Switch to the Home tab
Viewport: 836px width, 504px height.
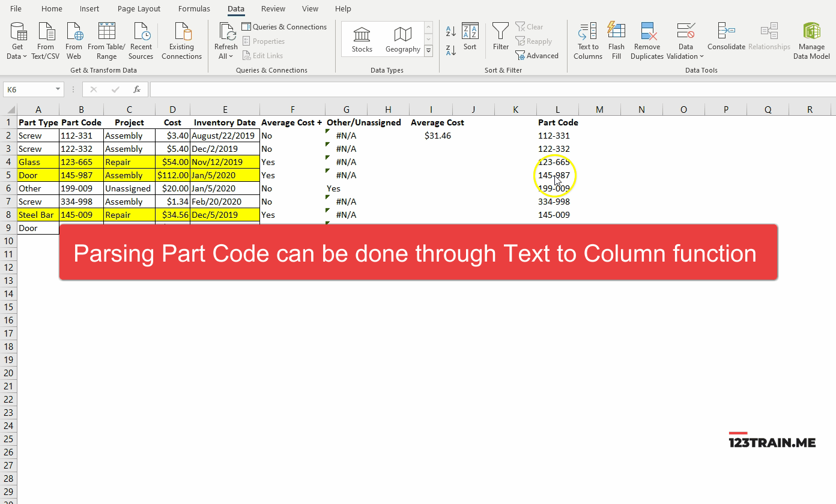(52, 8)
